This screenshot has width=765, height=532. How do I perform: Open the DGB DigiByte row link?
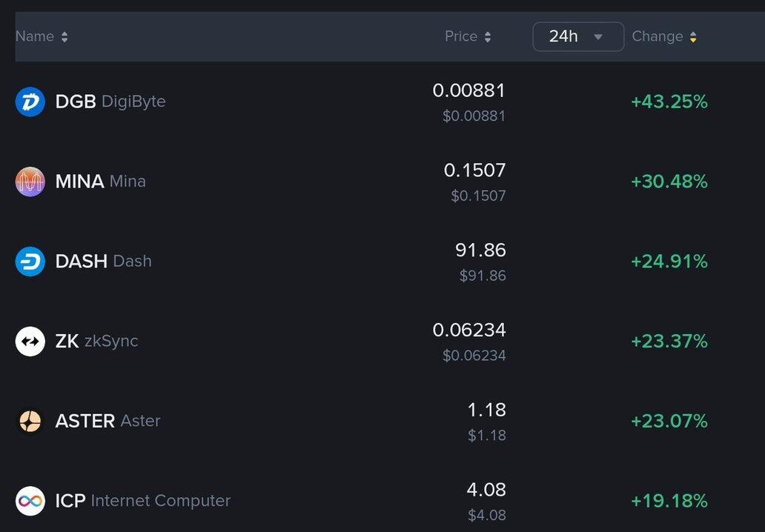point(110,102)
